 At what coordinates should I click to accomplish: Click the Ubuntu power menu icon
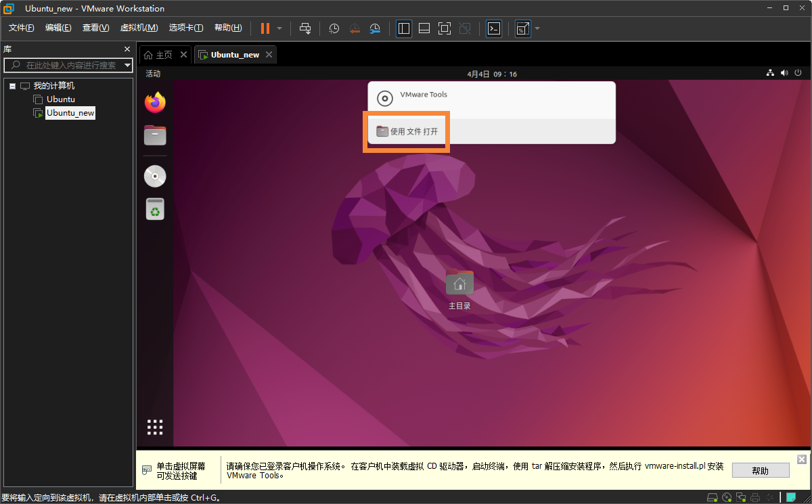(x=798, y=73)
